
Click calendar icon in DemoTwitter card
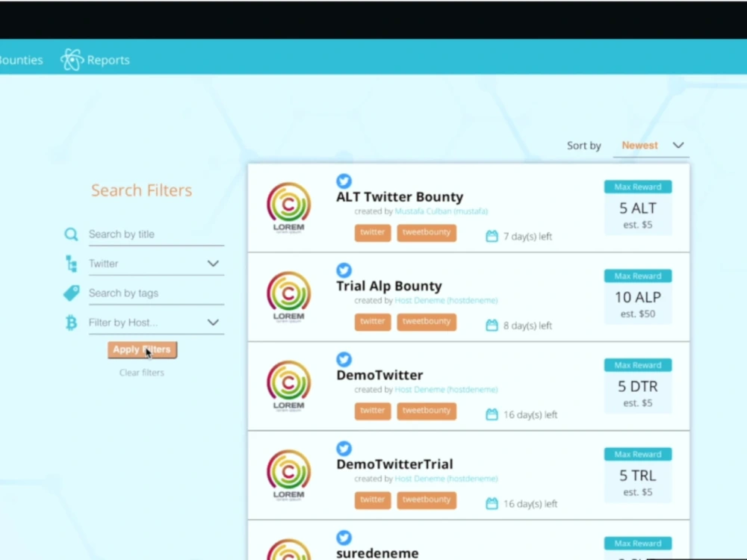(492, 414)
